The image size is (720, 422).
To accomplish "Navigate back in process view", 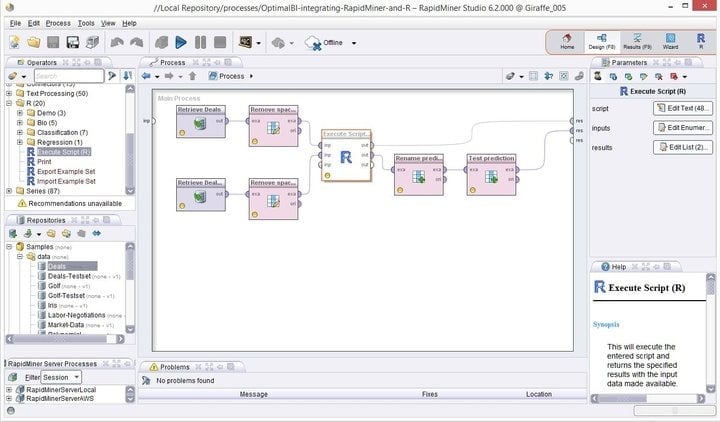I will (x=146, y=76).
